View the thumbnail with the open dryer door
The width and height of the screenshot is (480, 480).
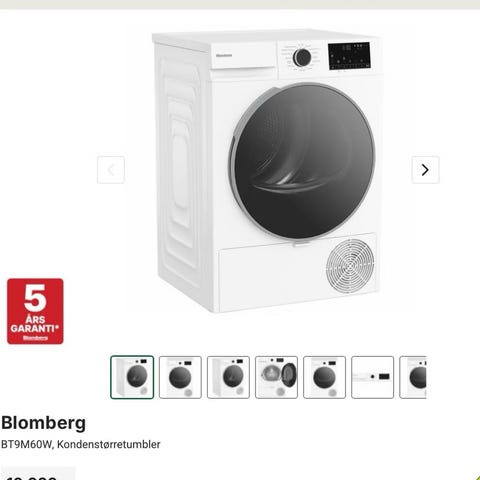coord(276,377)
